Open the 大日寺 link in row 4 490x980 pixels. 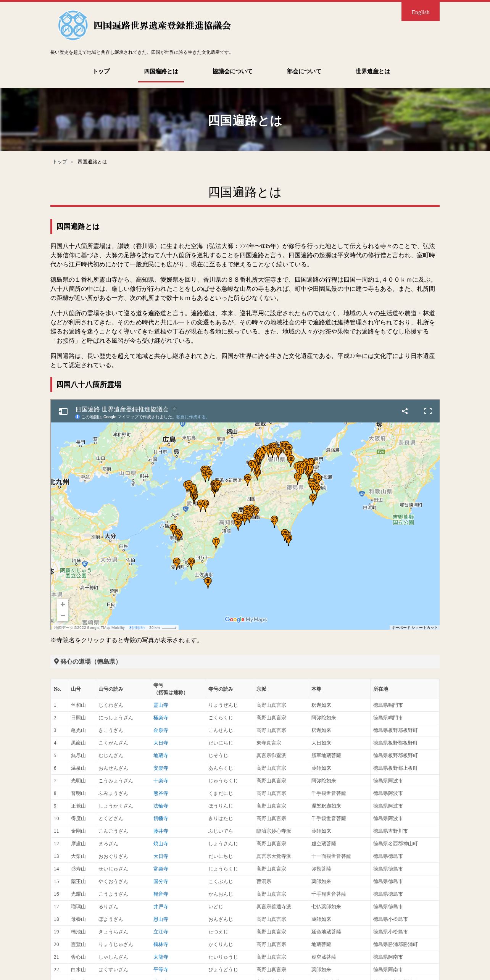pyautogui.click(x=161, y=743)
